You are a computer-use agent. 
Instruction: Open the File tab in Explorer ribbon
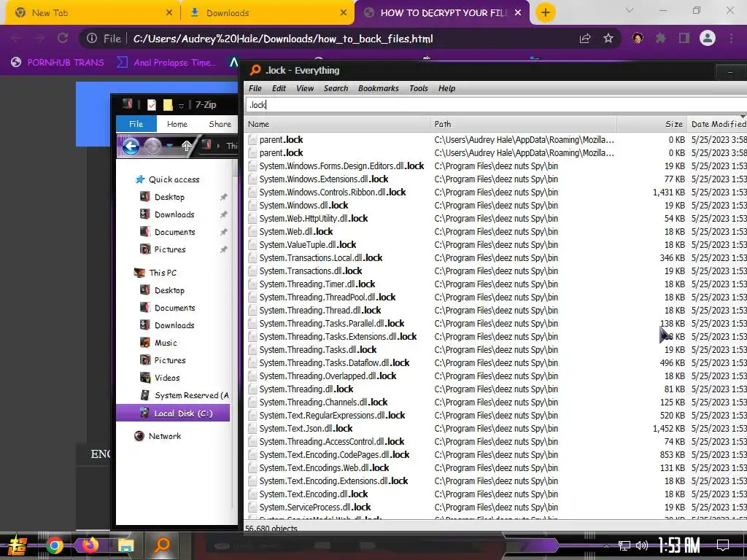tap(136, 124)
